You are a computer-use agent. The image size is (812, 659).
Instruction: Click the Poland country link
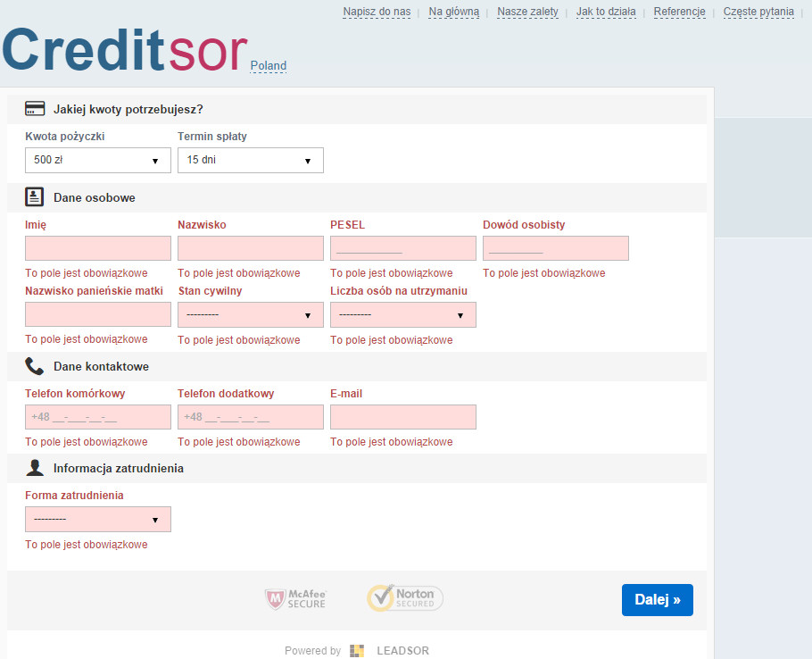269,66
